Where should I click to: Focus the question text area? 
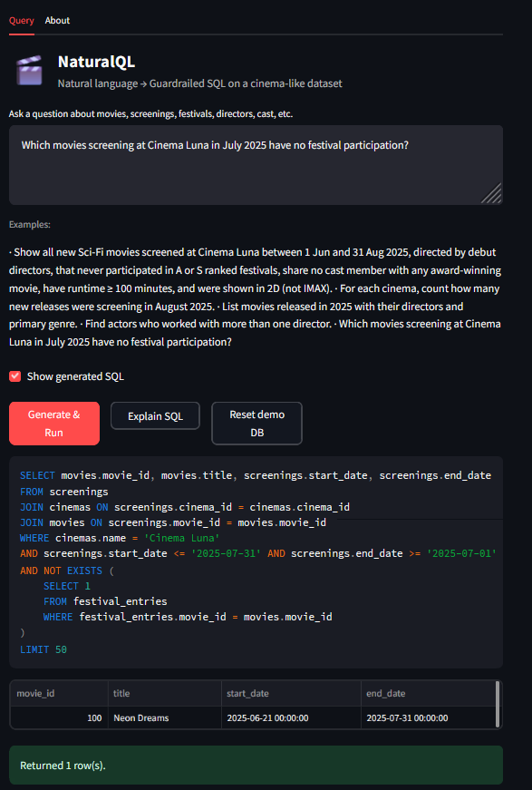point(256,165)
